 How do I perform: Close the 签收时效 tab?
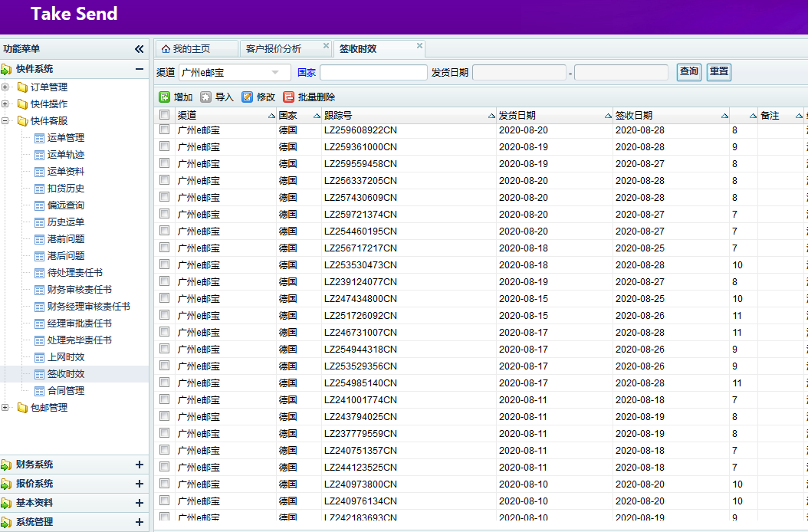point(419,46)
